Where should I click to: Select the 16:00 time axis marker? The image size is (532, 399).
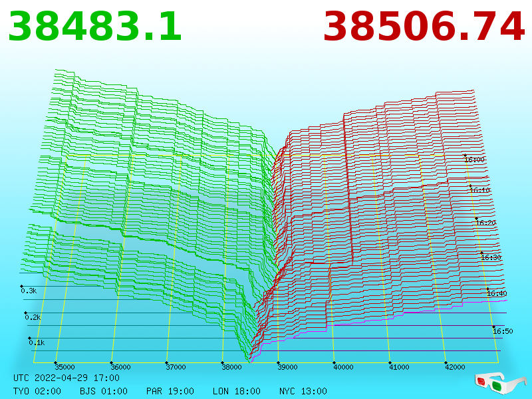[x=475, y=160]
